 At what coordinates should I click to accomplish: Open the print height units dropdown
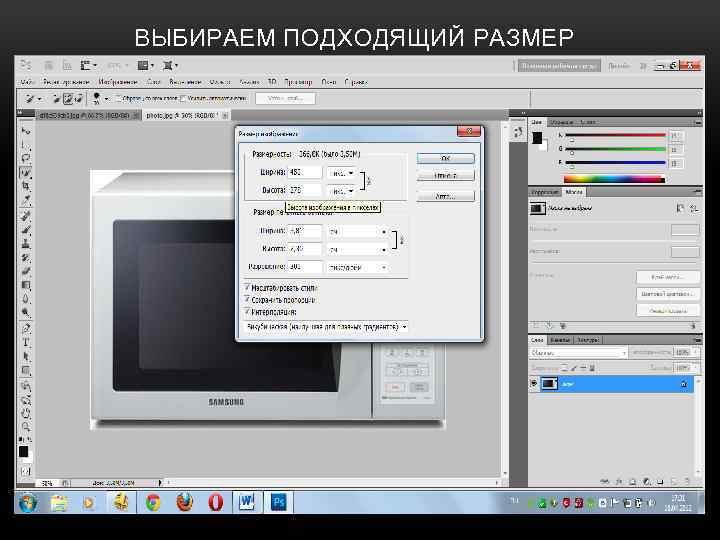coord(358,249)
